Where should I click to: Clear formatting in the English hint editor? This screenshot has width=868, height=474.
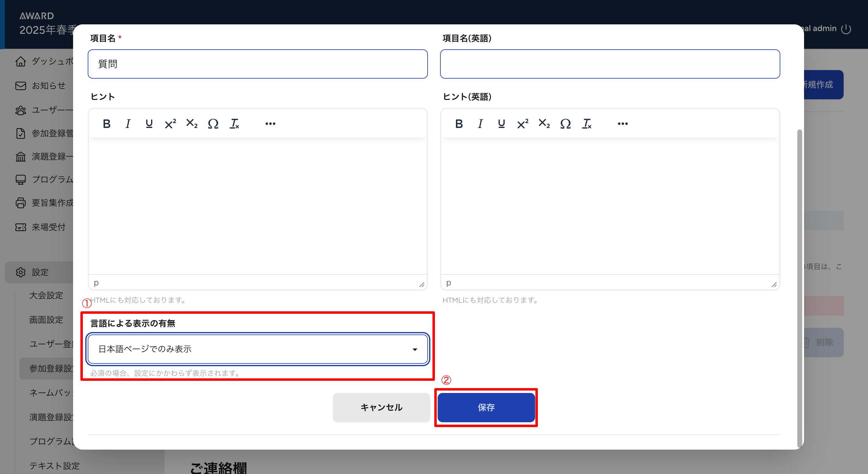click(587, 124)
